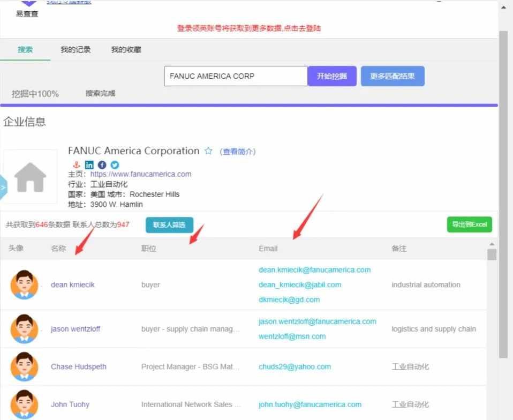Click 'buyer - supply chain manag...' position text
513x420 pixels.
190,329
